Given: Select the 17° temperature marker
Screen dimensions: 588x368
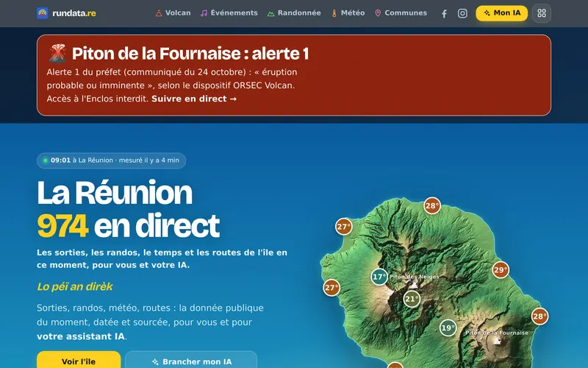Looking at the screenshot, I should pos(379,277).
